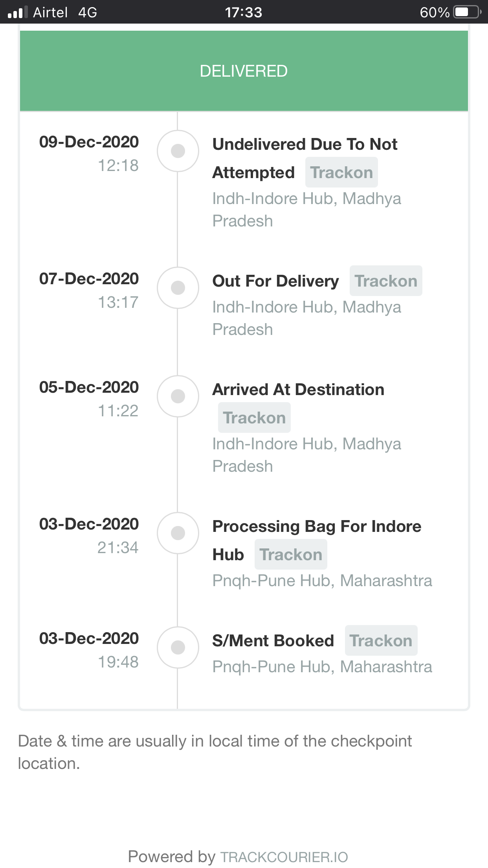Tap Trackon tag beside Processing Bag Hub

[x=291, y=555]
